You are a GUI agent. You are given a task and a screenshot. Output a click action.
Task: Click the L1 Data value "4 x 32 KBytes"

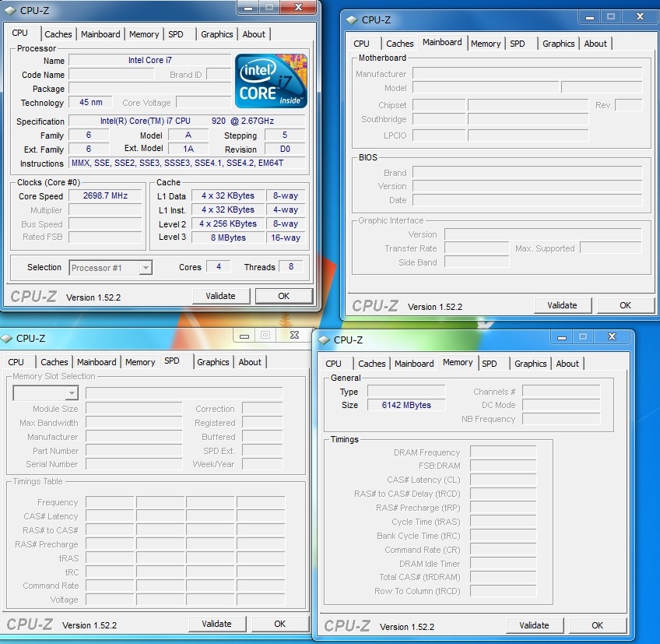click(228, 196)
